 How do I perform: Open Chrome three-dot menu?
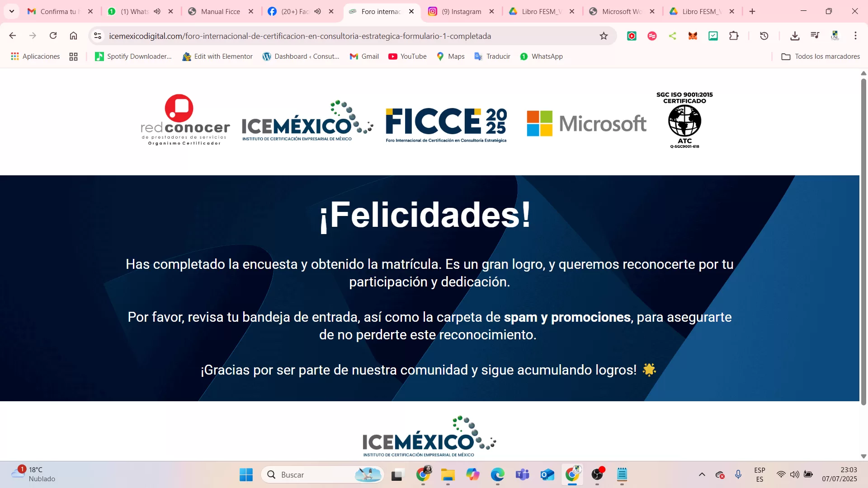coord(855,36)
